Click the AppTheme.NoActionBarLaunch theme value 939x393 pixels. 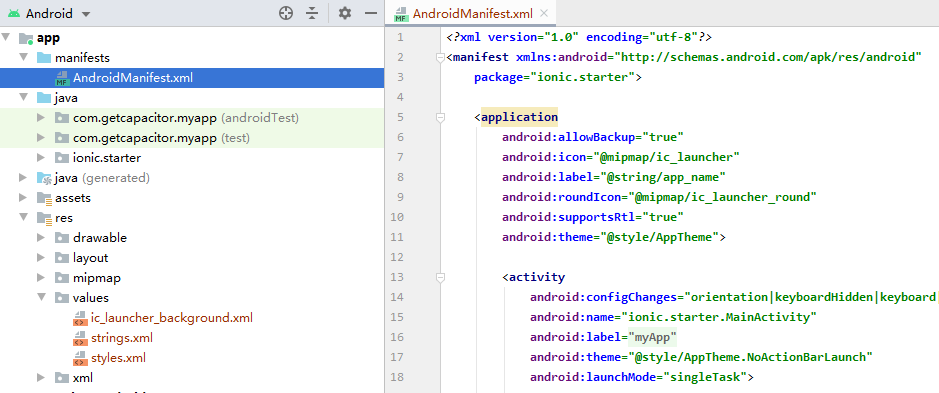(751, 357)
